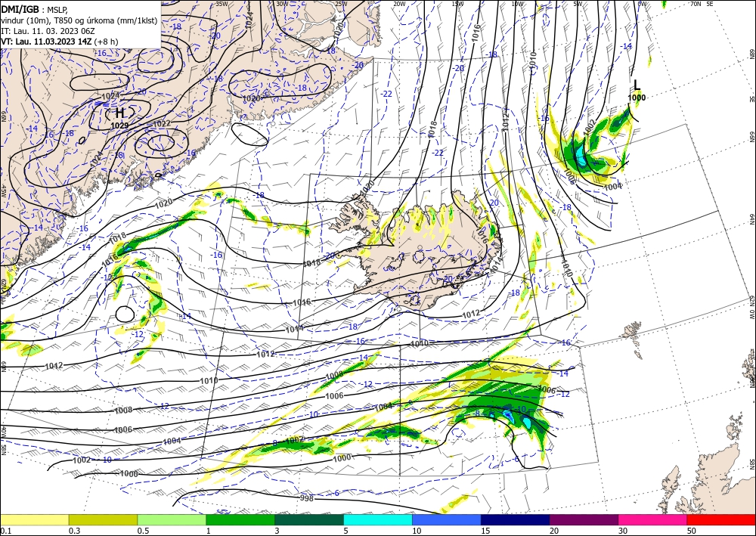Click the 35W longitude label at top

[222, 4]
